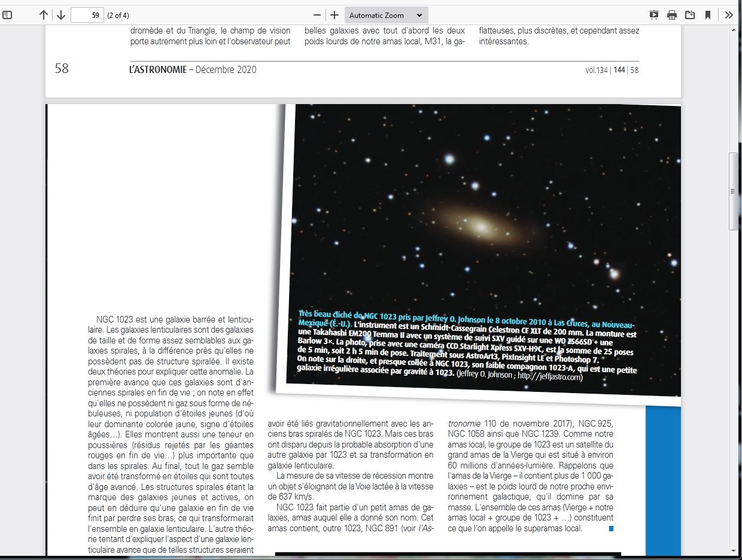742x560 pixels.
Task: Expand the tools menu chevron
Action: [729, 15]
